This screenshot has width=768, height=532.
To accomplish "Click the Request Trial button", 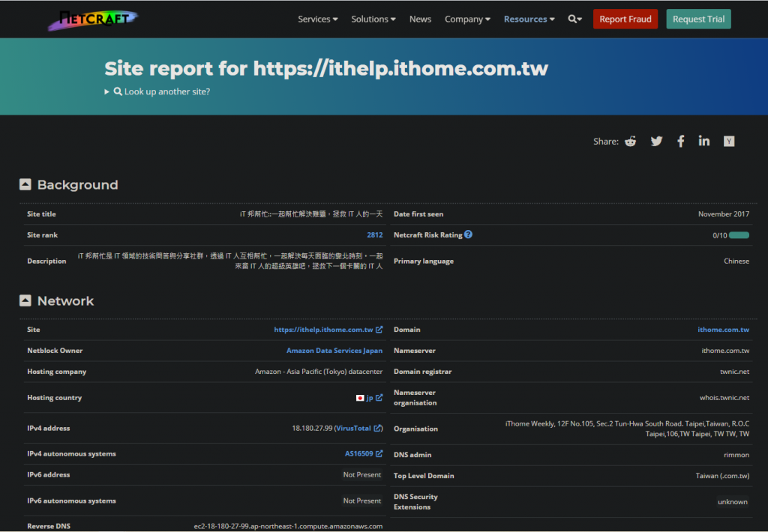I will point(698,19).
